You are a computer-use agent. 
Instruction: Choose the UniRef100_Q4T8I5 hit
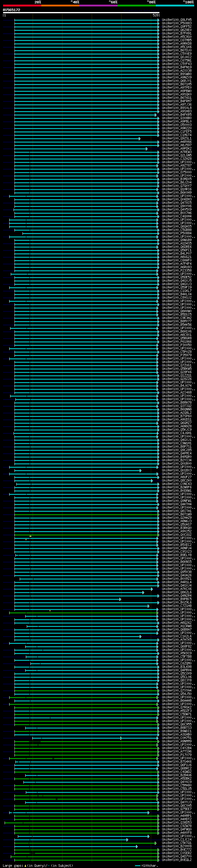coord(177,203)
